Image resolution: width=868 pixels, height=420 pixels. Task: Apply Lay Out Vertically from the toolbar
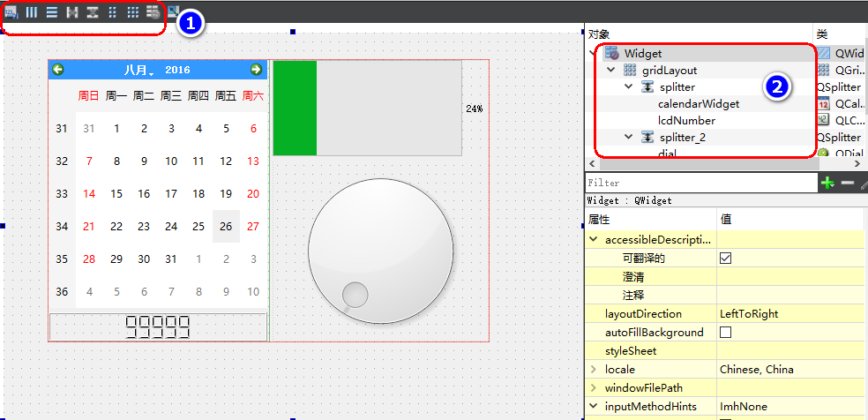point(52,12)
